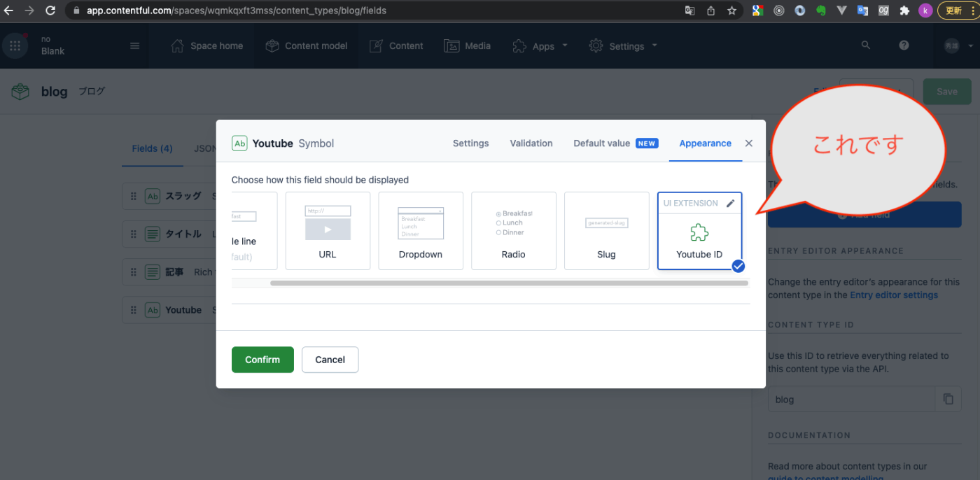Edit the UI extension via pencil icon
The height and width of the screenshot is (480, 980).
coord(730,203)
